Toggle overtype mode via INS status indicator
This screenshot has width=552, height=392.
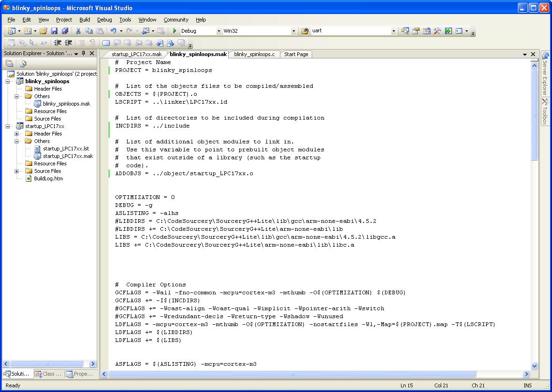click(527, 385)
